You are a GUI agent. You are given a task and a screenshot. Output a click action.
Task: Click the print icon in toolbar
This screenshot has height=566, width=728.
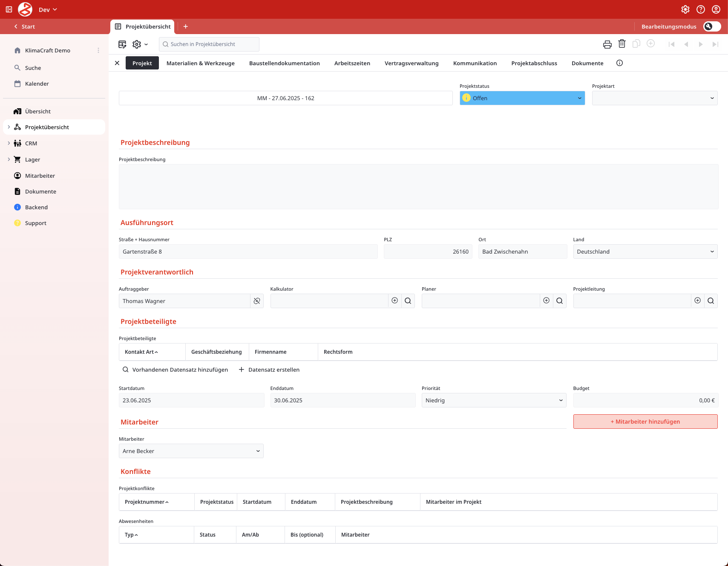tap(607, 44)
